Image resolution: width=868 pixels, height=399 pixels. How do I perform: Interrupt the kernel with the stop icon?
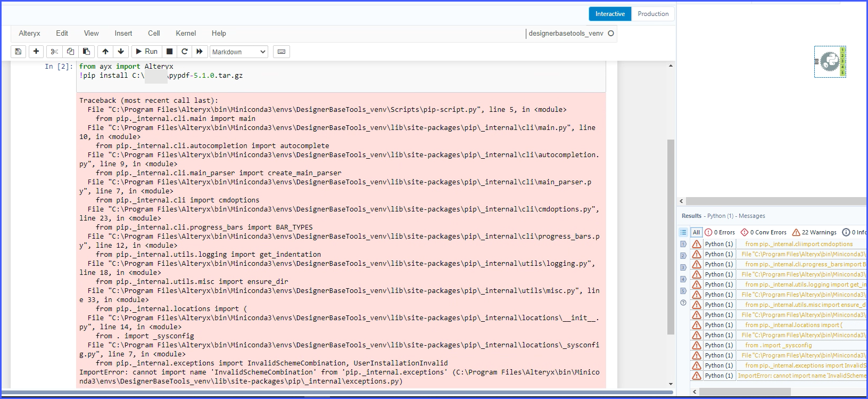tap(169, 52)
